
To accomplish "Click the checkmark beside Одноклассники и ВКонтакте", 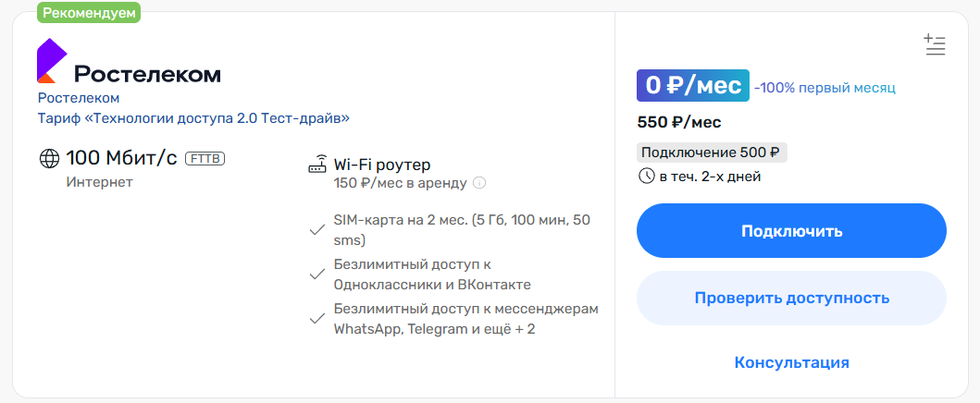I will pos(316,275).
